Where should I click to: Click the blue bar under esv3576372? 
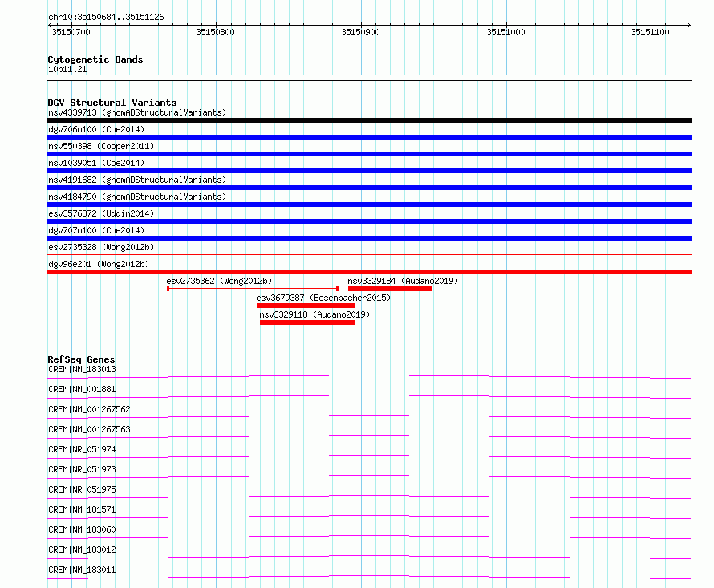[x=369, y=221]
